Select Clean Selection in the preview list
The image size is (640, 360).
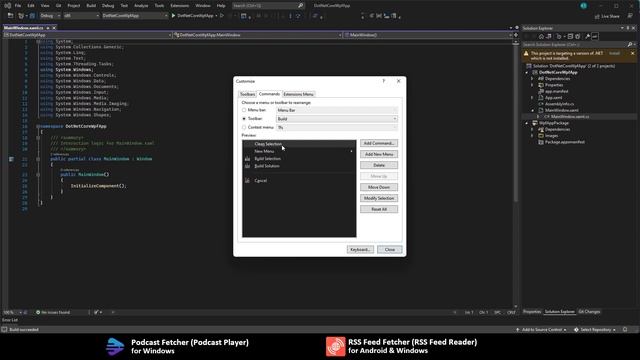[299, 144]
